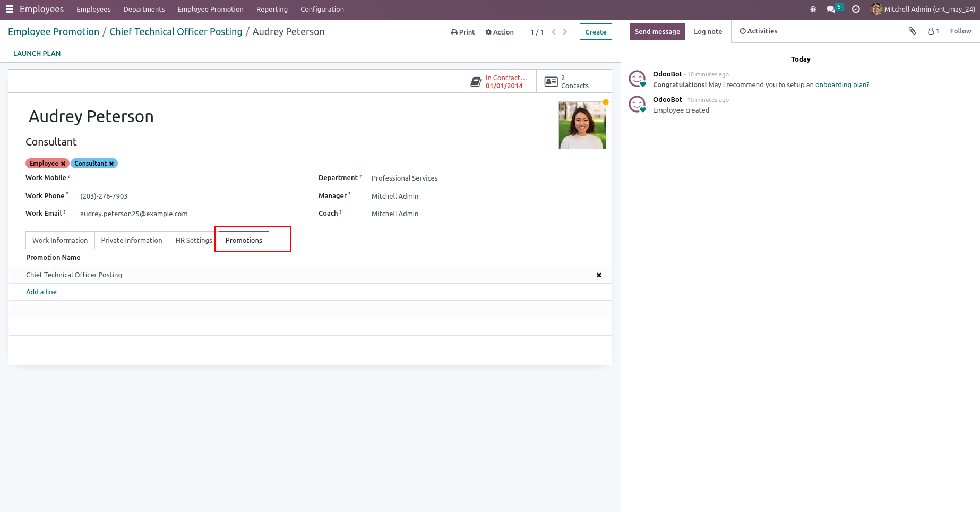Click the Department field value
The height and width of the screenshot is (512, 980).
(405, 178)
